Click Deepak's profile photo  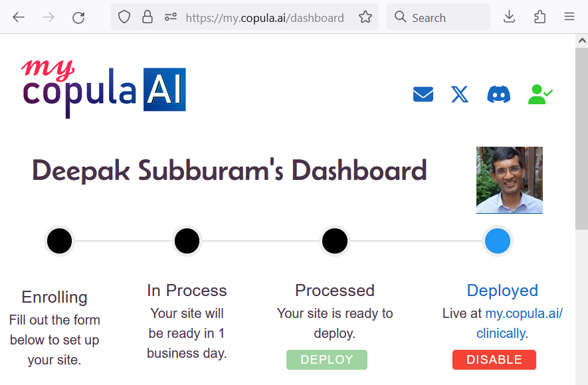point(509,180)
